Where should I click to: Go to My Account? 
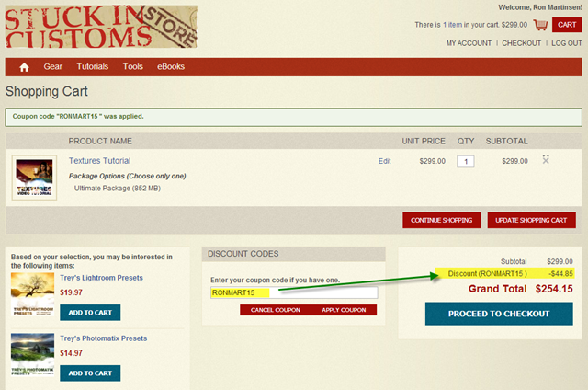click(x=469, y=43)
